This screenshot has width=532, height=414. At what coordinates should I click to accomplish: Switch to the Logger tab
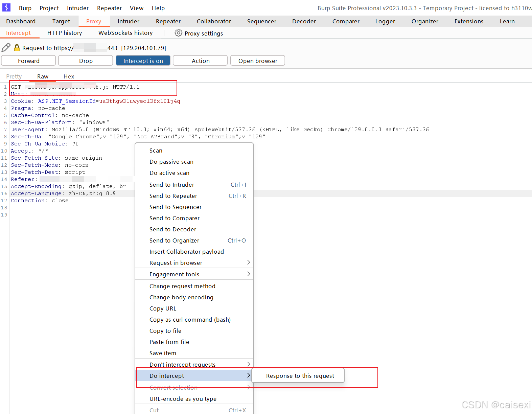(x=385, y=21)
